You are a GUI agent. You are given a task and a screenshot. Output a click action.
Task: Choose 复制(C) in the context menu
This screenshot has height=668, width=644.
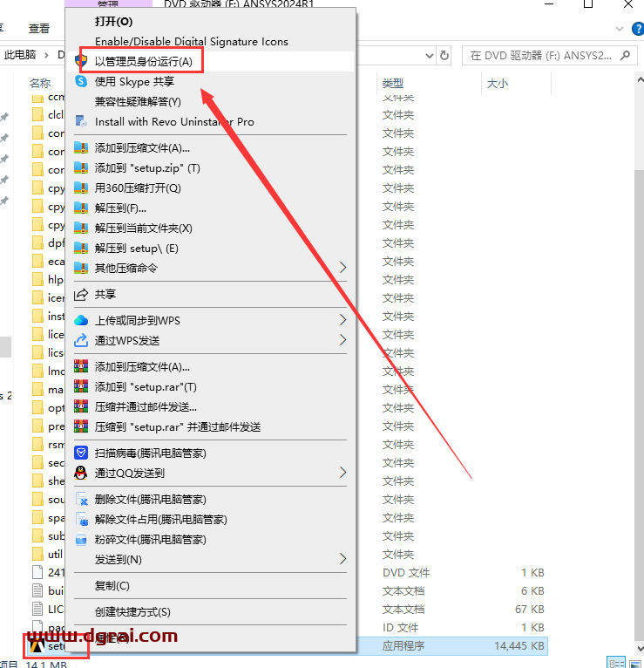(112, 586)
